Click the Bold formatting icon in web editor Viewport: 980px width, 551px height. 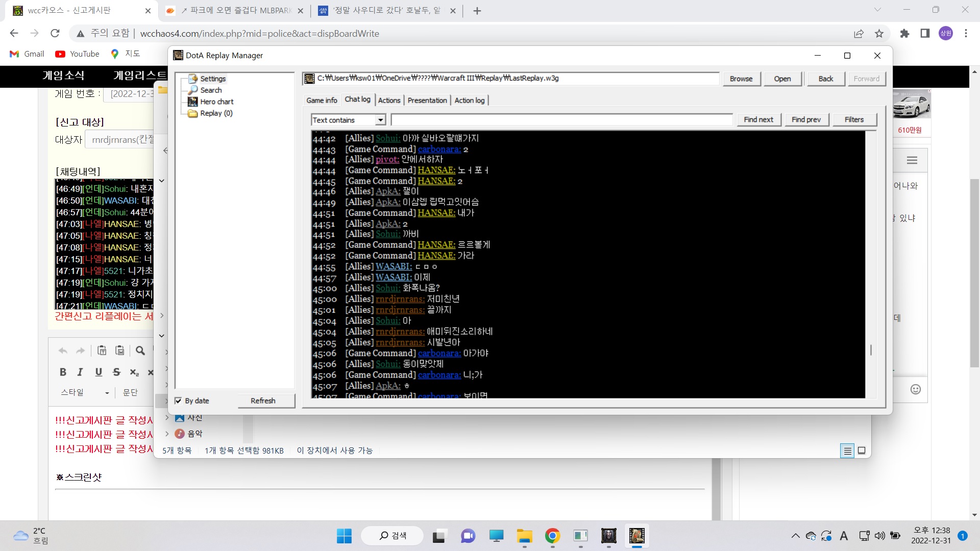[63, 372]
